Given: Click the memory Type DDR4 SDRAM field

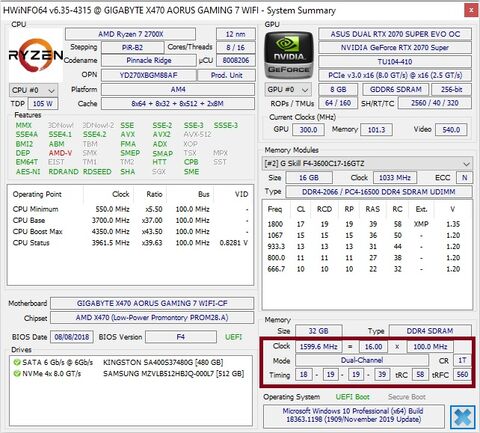Looking at the screenshot, I should [430, 331].
